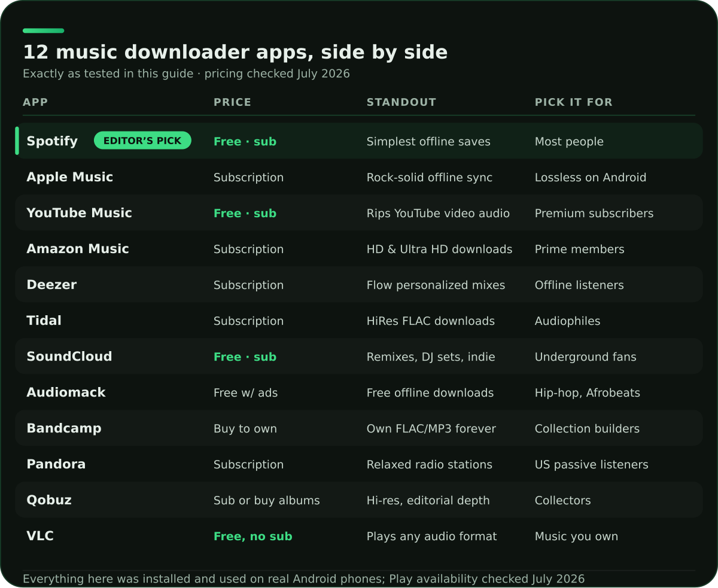Screen dimensions: 718x588
Task: Click 'Collection builders' in Bandcamp row
Action: point(587,429)
